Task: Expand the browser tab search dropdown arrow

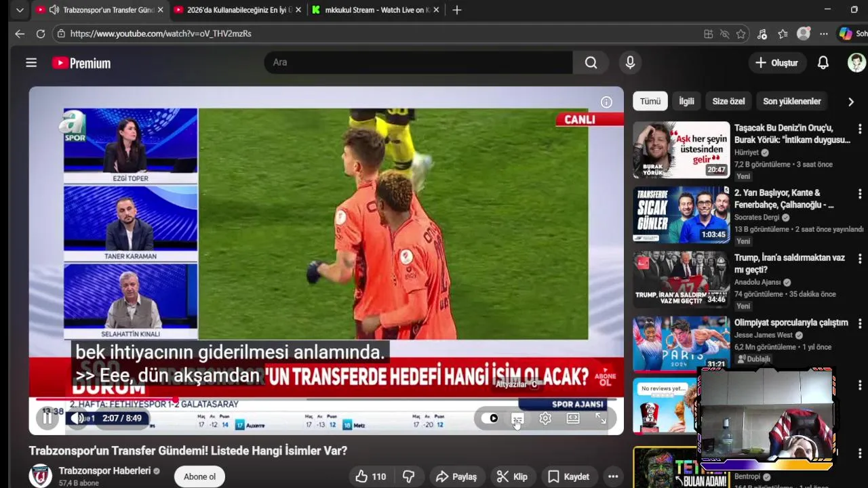Action: (x=20, y=10)
